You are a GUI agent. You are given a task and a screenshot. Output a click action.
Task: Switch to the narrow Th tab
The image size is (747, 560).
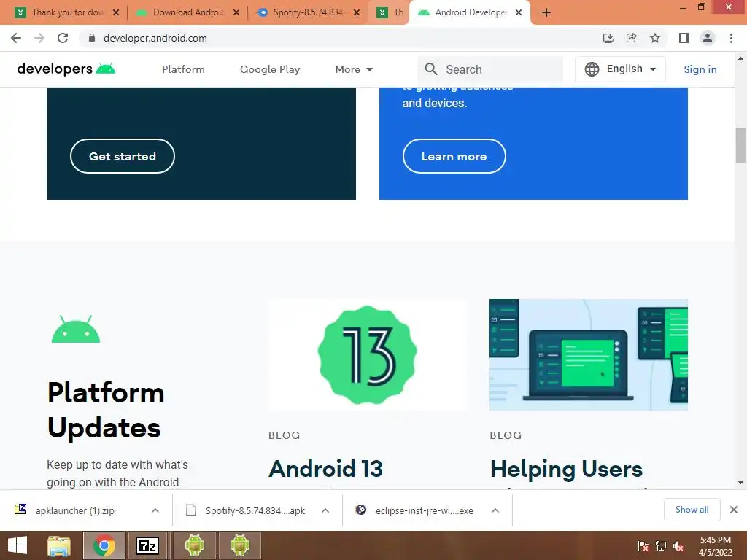click(390, 12)
